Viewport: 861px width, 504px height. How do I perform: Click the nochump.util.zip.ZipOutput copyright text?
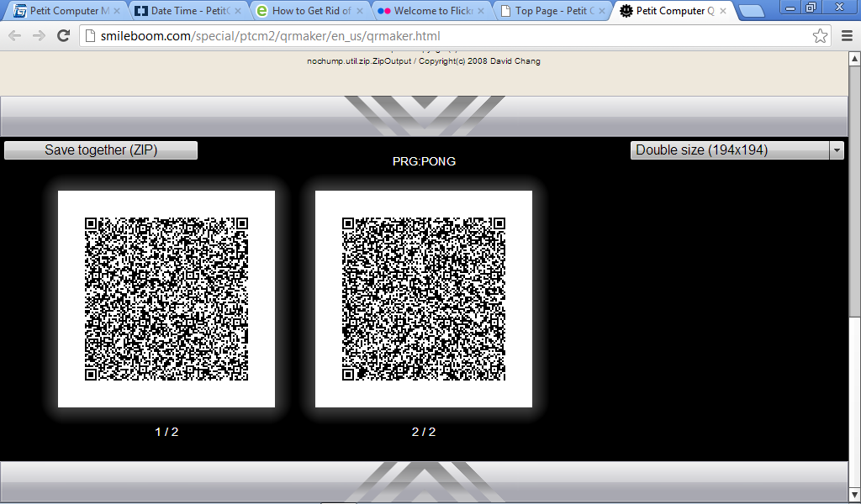pos(424,61)
